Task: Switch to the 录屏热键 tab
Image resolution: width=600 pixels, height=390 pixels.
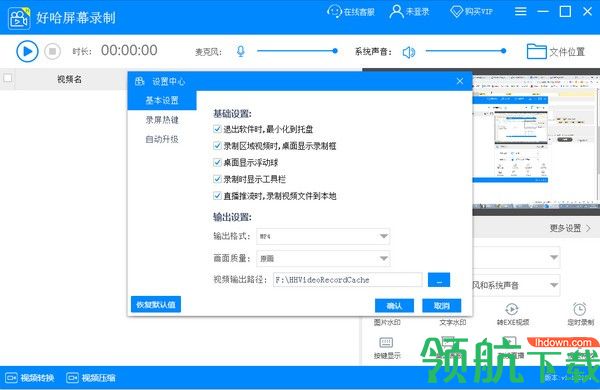Action: point(162,120)
